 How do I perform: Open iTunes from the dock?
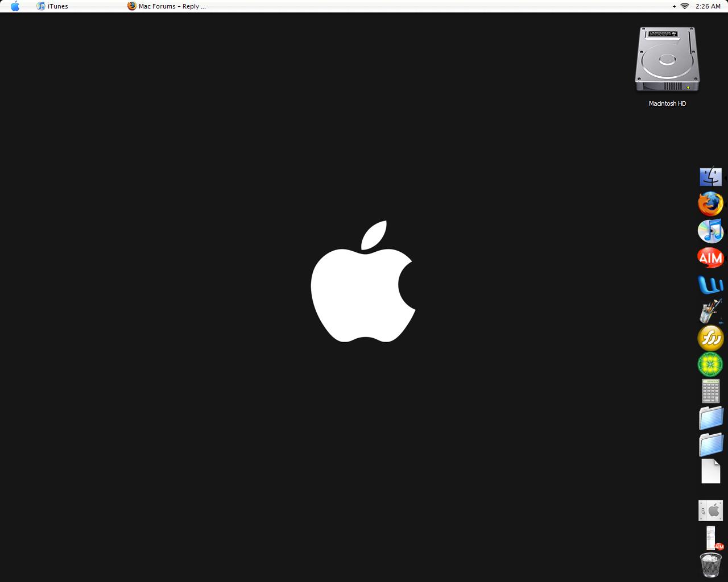point(710,231)
